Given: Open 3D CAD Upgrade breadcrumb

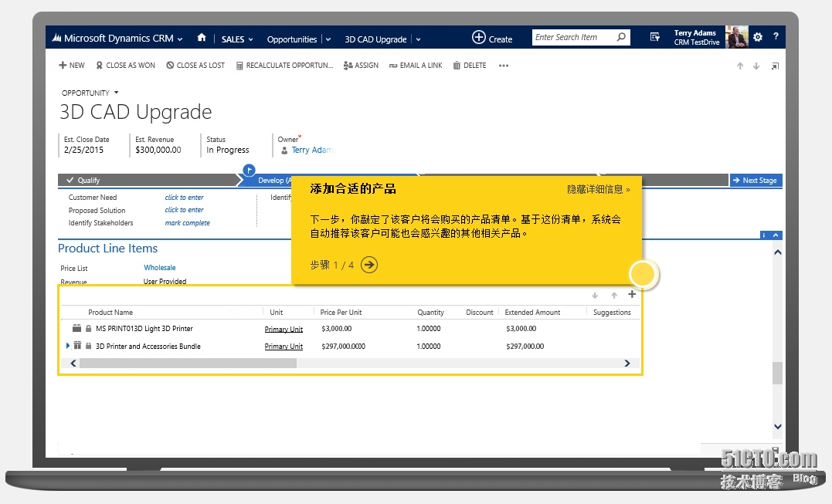Looking at the screenshot, I should pyautogui.click(x=375, y=39).
